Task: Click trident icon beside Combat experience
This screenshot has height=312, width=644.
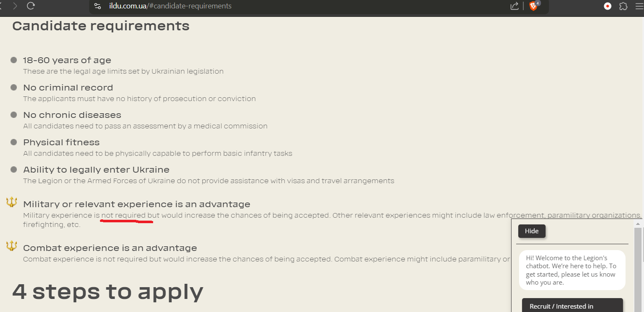Action: pos(12,246)
